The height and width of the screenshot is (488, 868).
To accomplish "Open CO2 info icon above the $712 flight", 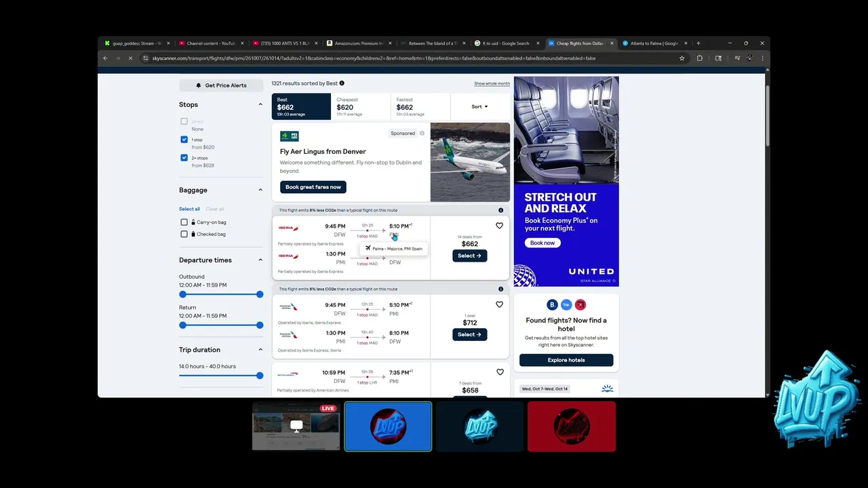I will [x=500, y=289].
